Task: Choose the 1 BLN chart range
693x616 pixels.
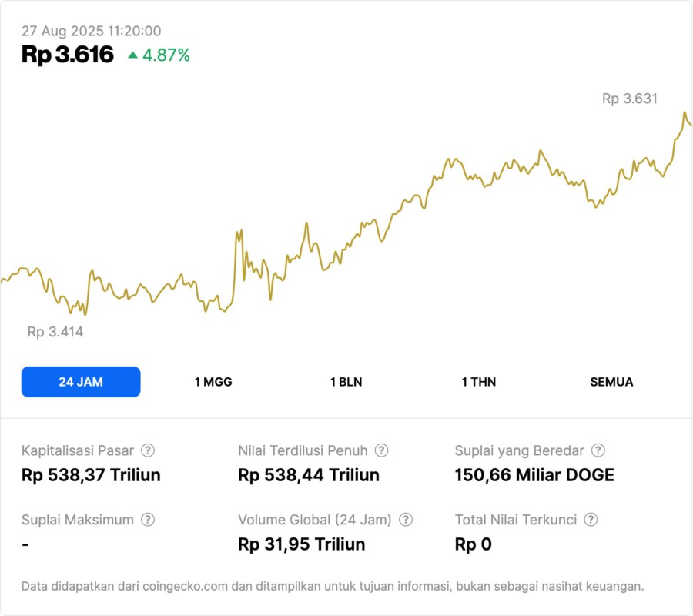Action: pos(346,382)
